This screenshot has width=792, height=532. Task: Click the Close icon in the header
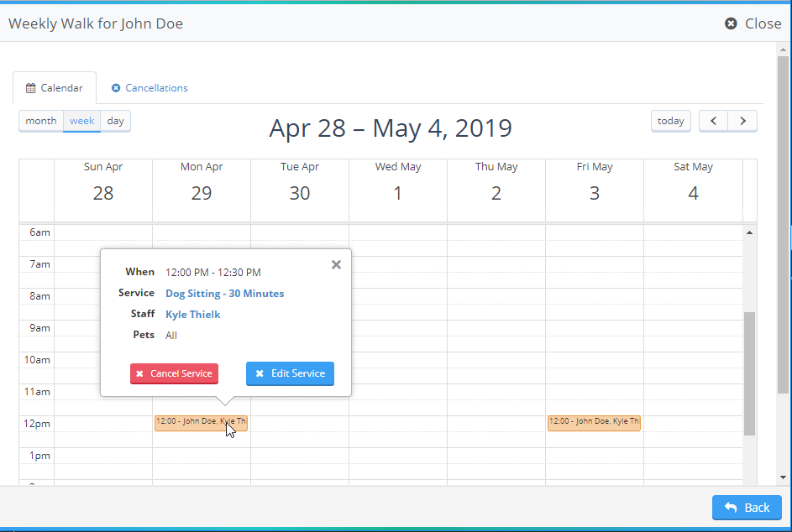click(x=731, y=23)
